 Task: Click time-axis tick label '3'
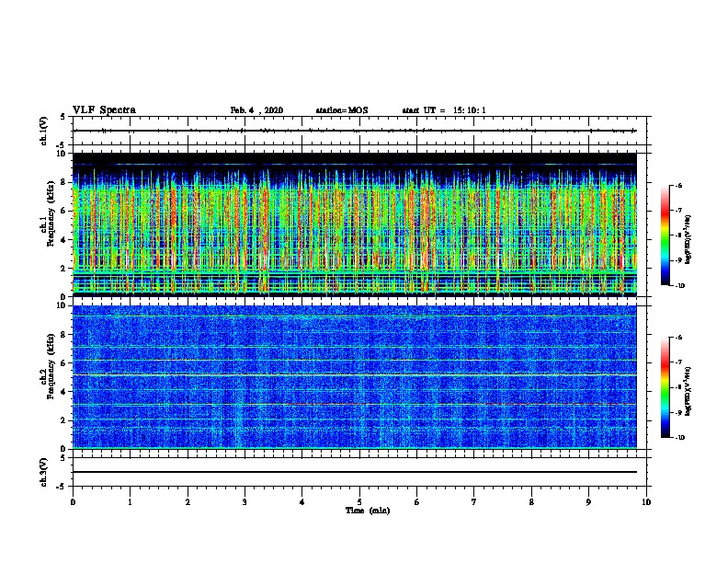(245, 502)
